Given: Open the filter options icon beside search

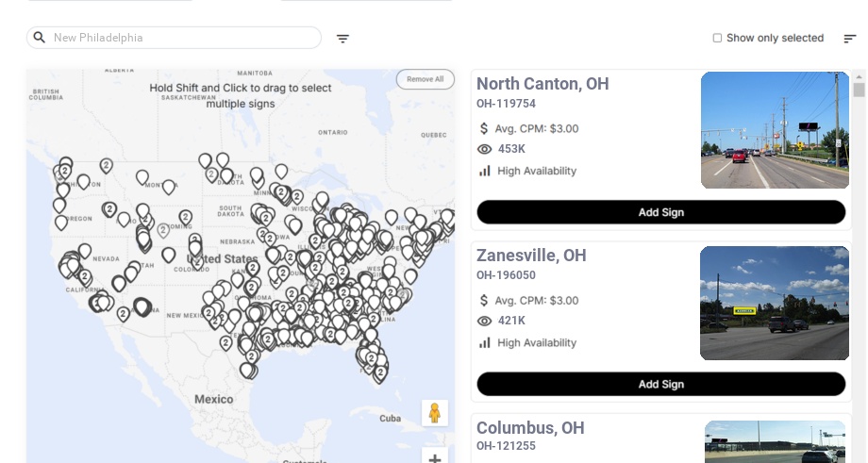Looking at the screenshot, I should (342, 39).
